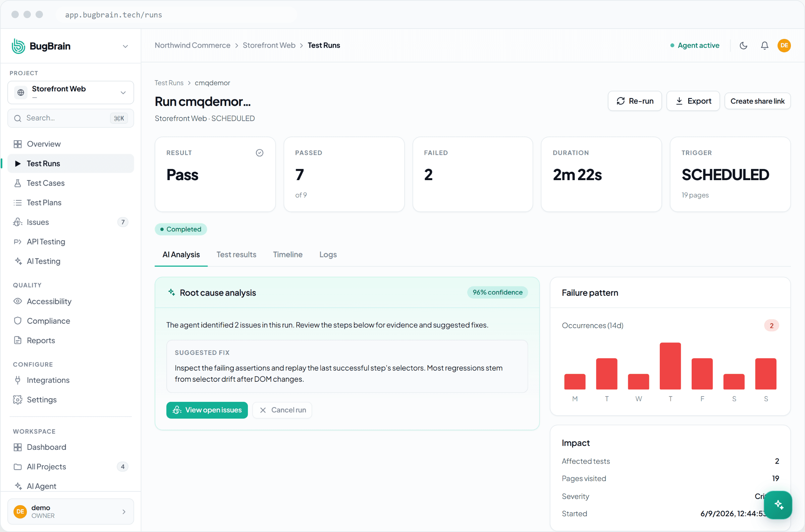Expand the demo OWNER user card chevron
This screenshot has height=532, width=805.
(x=124, y=512)
